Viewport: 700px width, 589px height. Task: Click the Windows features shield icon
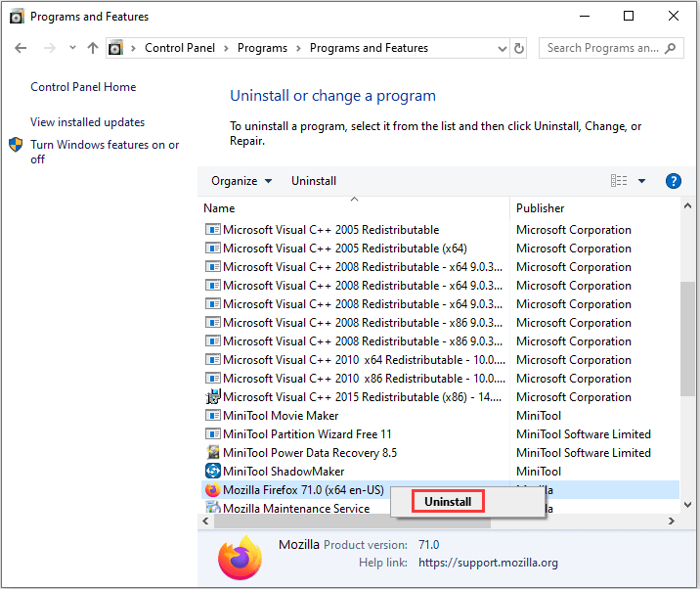point(16,145)
